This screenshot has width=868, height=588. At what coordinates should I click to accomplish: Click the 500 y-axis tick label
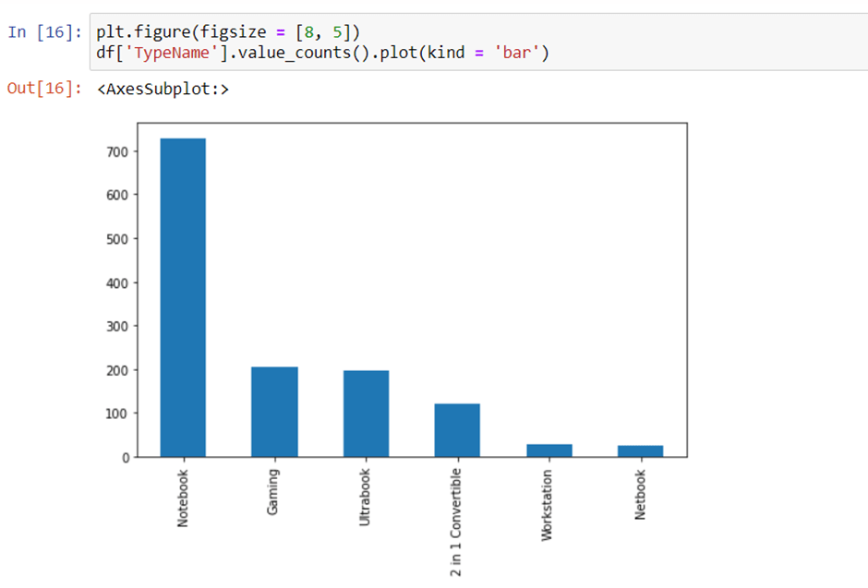coord(117,239)
